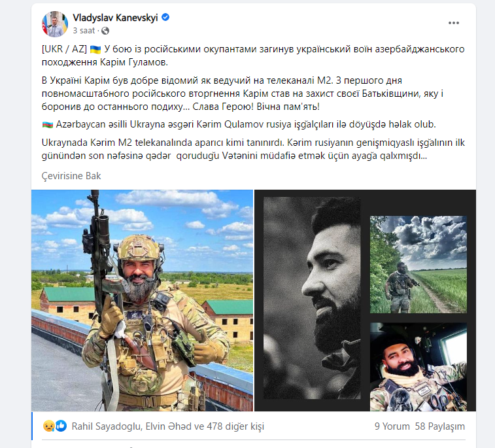This screenshot has height=448, width=495.
Task: Click the '3 saat' post timestamp
Action: click(84, 31)
